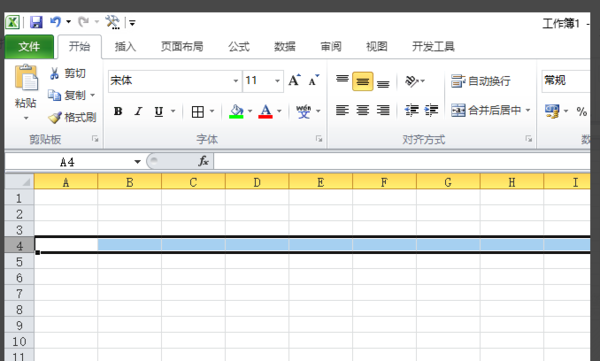Image resolution: width=600 pixels, height=361 pixels.
Task: Activate the Format Painter 格式刷
Action: (x=72, y=117)
